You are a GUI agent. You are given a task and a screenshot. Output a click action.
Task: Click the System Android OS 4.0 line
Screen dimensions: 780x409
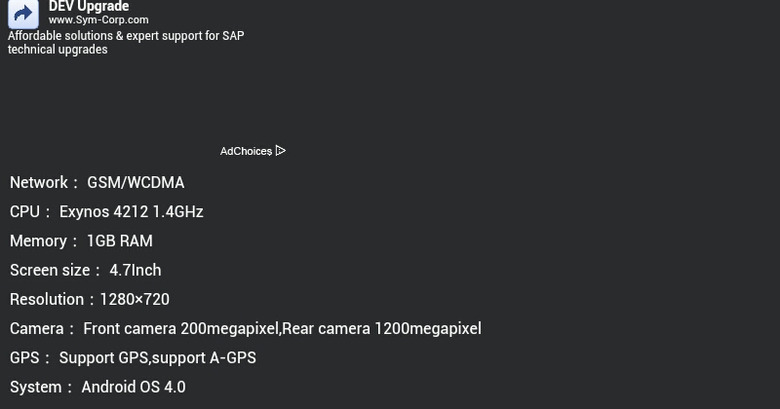(x=98, y=387)
